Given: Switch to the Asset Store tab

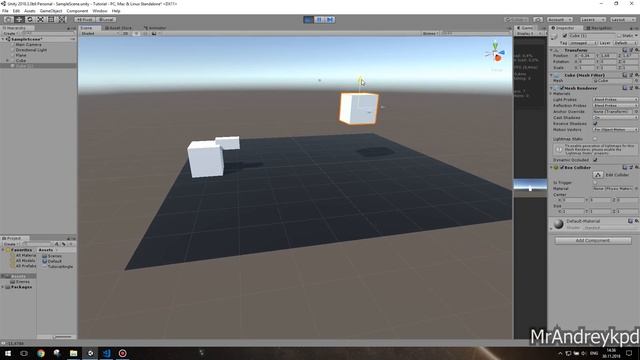Looking at the screenshot, I should point(118,28).
